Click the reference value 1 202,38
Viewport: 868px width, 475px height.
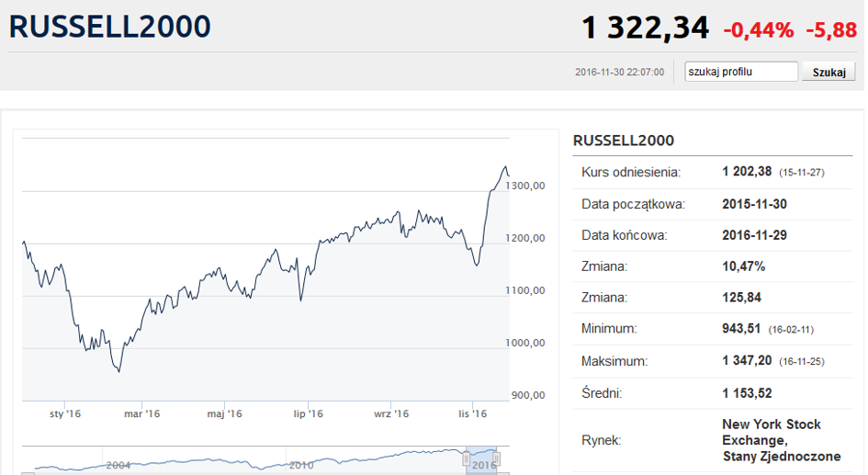pos(747,172)
